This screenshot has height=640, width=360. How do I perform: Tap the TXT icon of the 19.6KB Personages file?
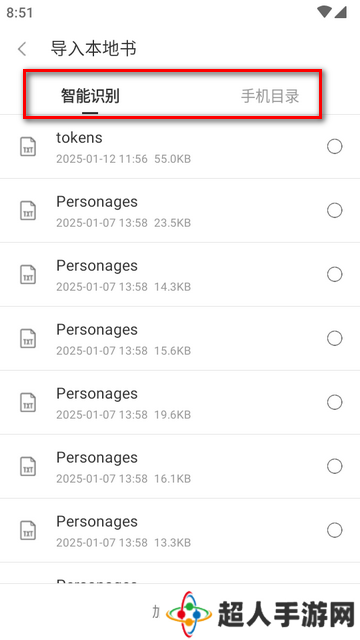28,402
